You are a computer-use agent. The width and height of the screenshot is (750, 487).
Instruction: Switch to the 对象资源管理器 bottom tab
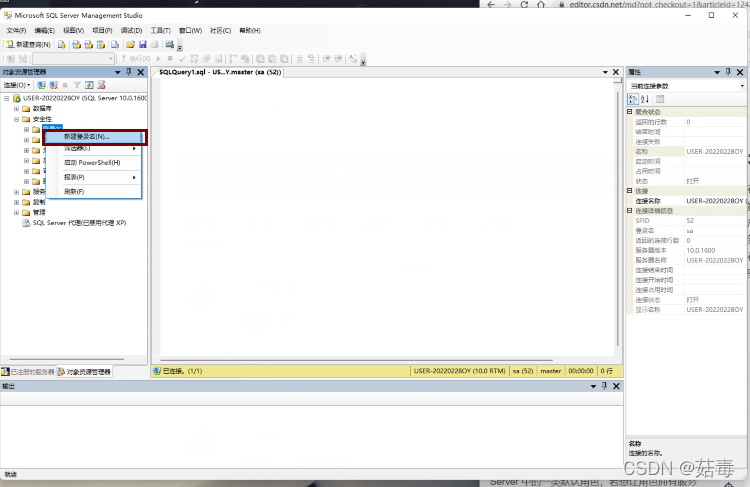click(x=85, y=372)
